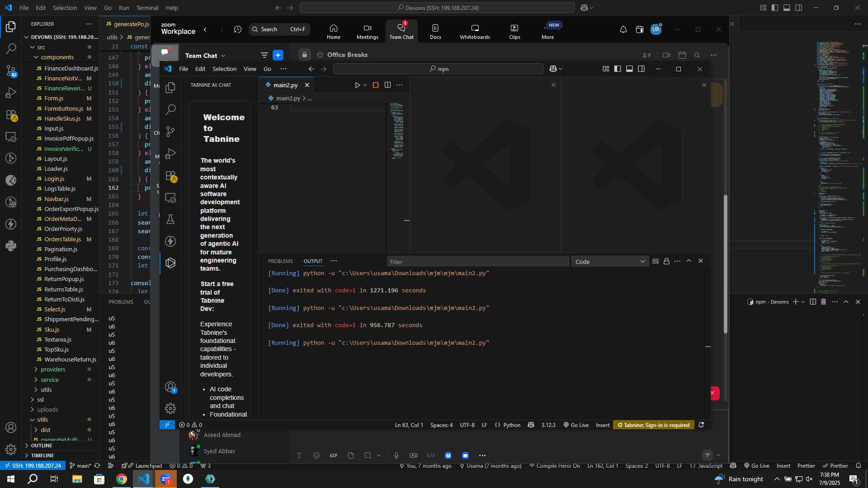
Task: Click the main2.py minimap slider
Action: tap(397, 131)
